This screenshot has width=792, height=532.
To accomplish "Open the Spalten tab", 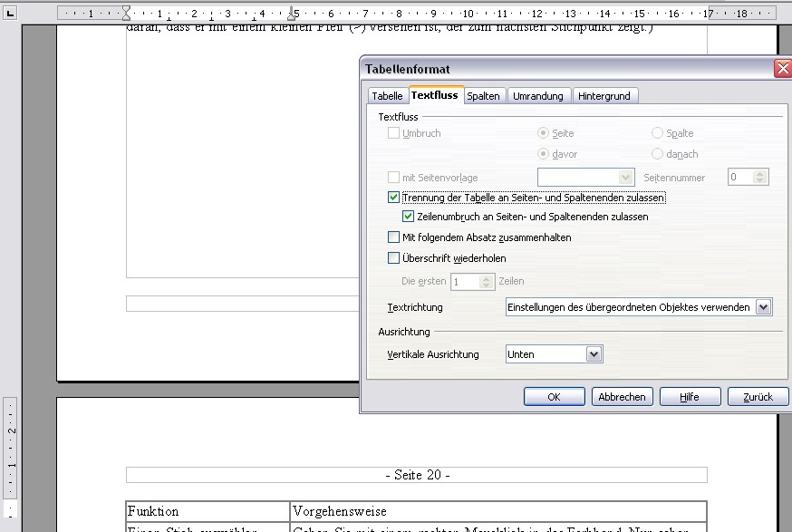I will point(483,96).
